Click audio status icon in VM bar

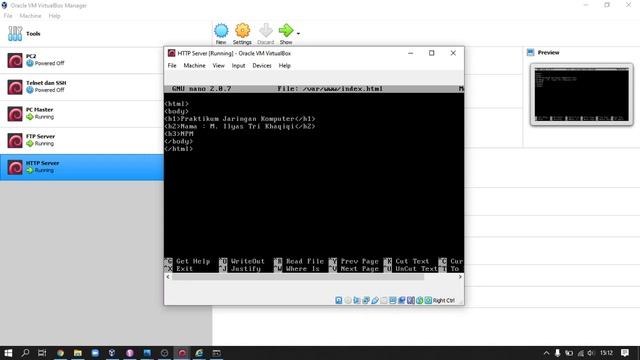click(357, 300)
